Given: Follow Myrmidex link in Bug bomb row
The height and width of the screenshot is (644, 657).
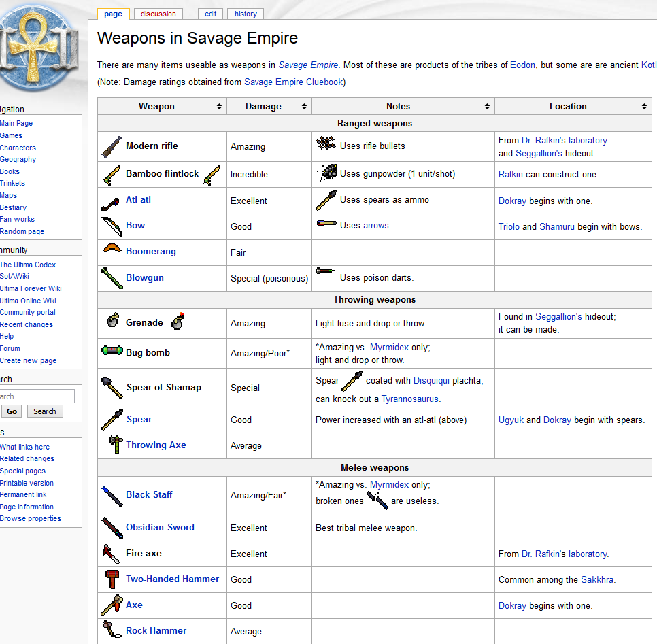Looking at the screenshot, I should (389, 347).
